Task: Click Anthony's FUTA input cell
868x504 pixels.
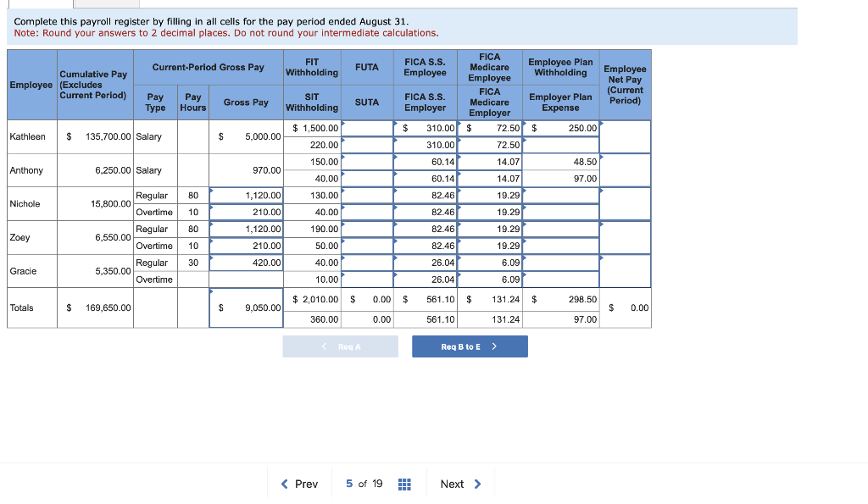Action: point(367,162)
